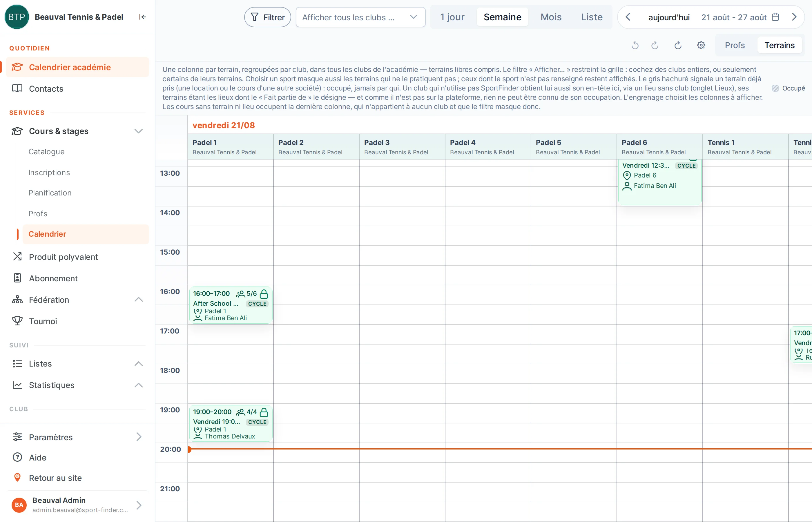Open the date picker calendar icon
812x522 pixels.
[x=775, y=17]
